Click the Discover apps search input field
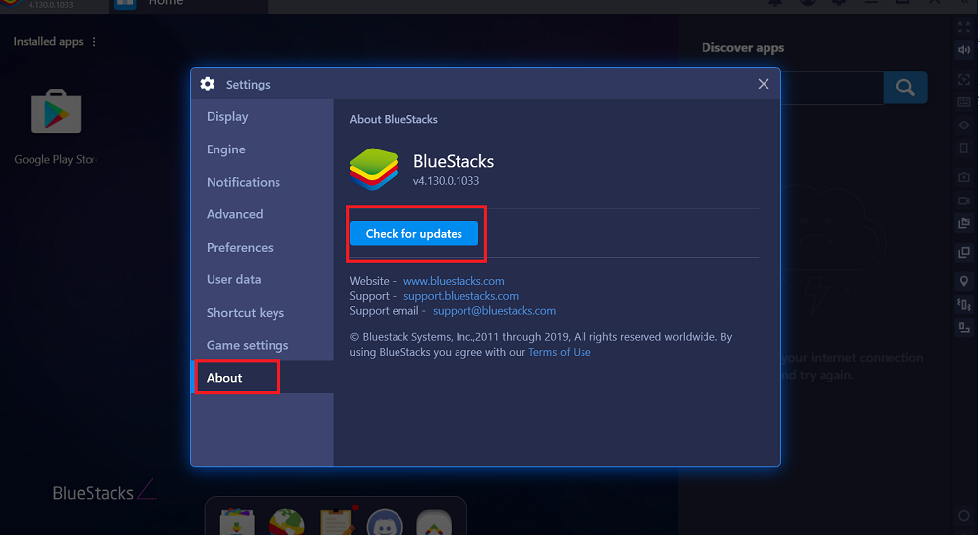The height and width of the screenshot is (535, 980). [x=831, y=88]
